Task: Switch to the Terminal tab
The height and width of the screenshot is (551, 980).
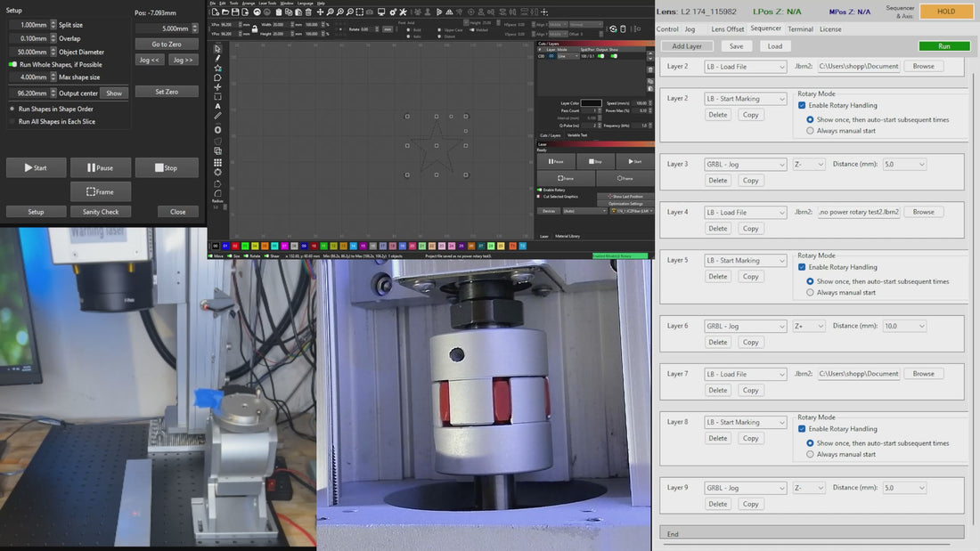Action: tap(800, 29)
